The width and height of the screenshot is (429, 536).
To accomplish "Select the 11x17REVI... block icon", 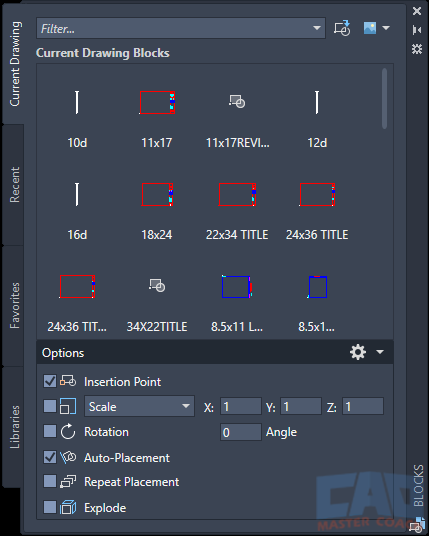I will (237, 102).
